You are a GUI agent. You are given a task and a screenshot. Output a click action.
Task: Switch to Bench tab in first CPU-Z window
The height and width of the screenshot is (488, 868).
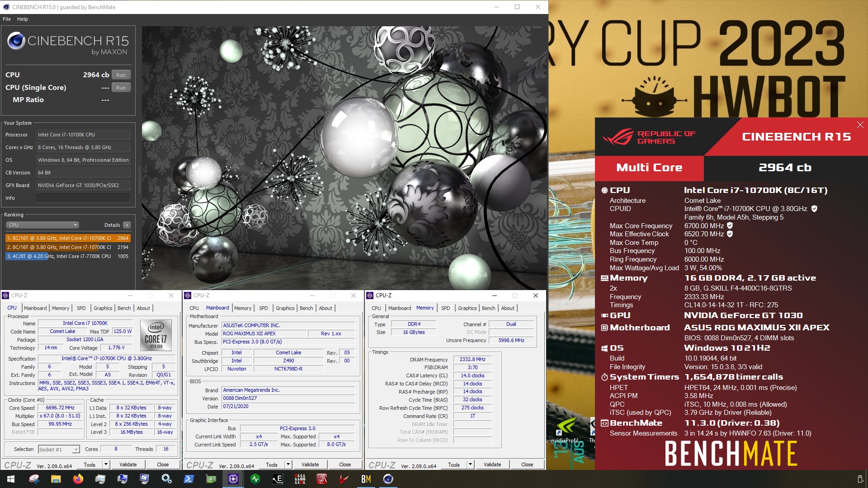click(124, 308)
